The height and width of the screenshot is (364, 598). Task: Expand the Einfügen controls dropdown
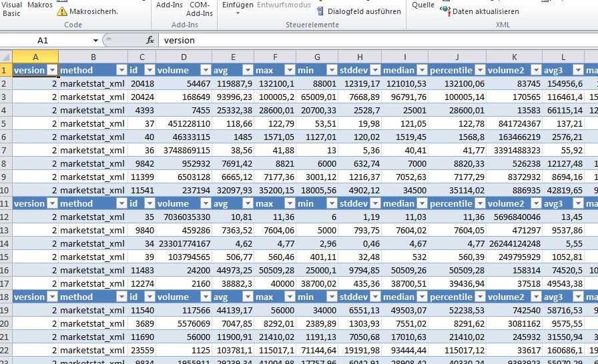pyautogui.click(x=238, y=13)
